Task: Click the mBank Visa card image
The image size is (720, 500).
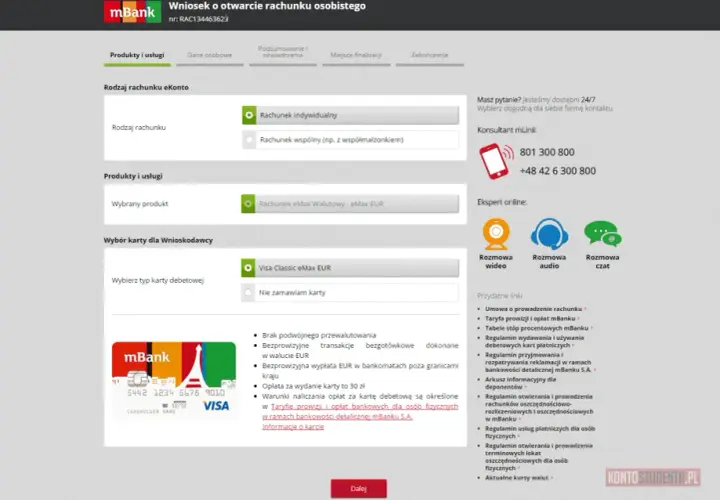Action: tap(174, 380)
